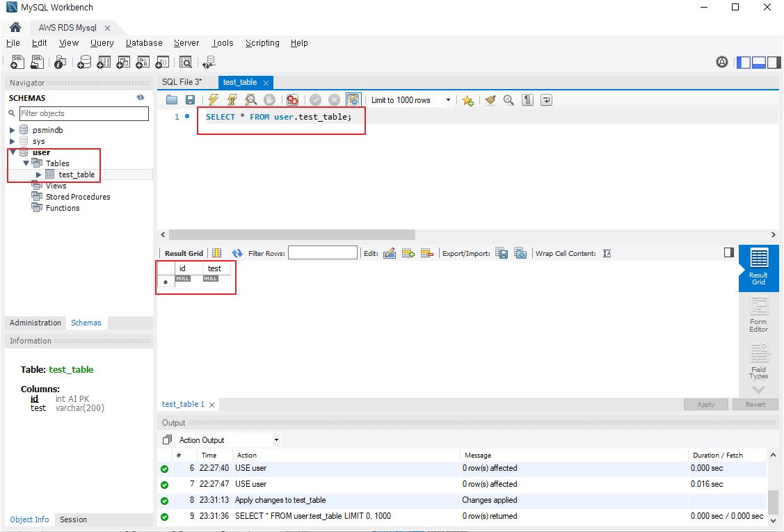
Task: Toggle wrap cell content in result grid
Action: [x=607, y=254]
